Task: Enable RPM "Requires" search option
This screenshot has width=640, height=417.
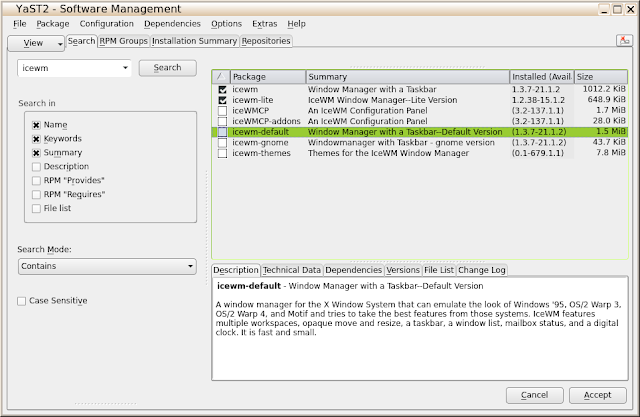Action: (36, 194)
